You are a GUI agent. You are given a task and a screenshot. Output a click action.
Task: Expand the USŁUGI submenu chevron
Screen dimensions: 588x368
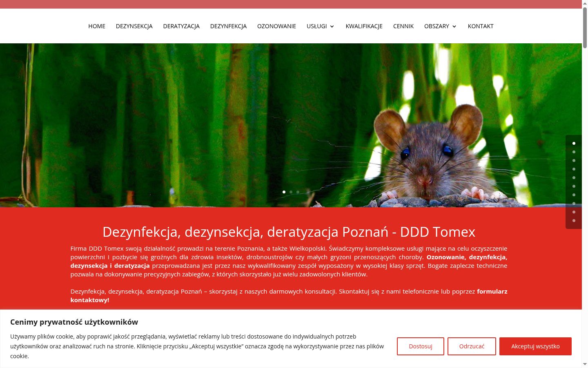(x=332, y=27)
